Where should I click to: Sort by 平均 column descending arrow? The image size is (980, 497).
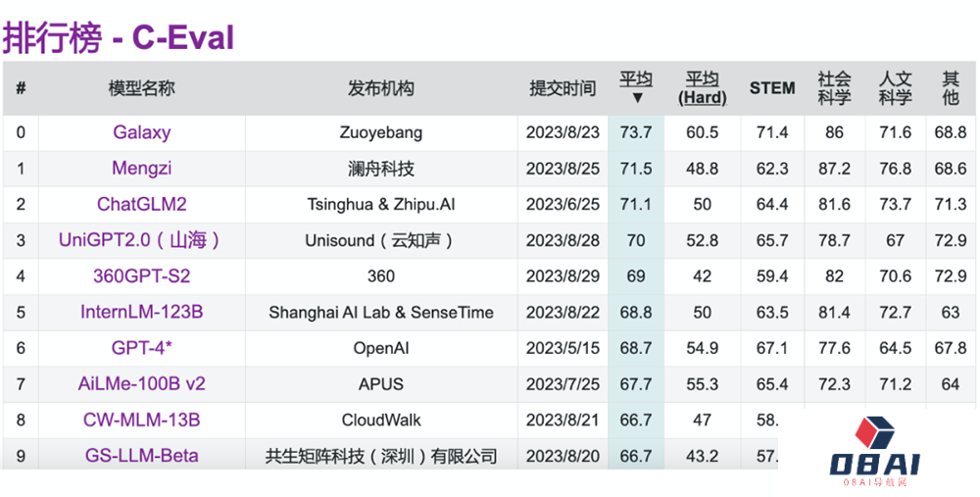click(x=637, y=98)
